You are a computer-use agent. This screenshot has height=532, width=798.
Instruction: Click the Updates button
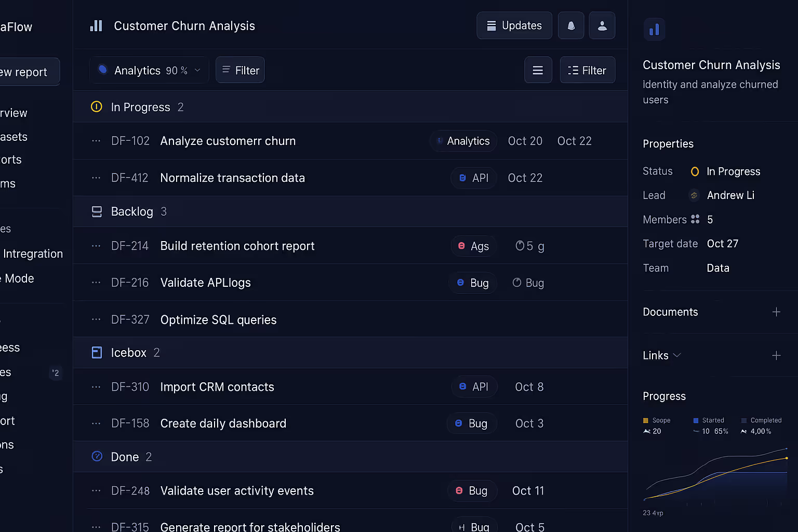(x=514, y=25)
